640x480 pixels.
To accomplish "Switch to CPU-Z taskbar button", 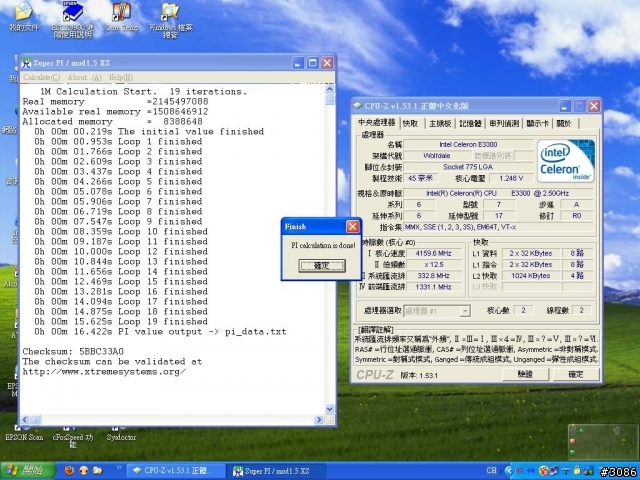I will pyautogui.click(x=176, y=471).
